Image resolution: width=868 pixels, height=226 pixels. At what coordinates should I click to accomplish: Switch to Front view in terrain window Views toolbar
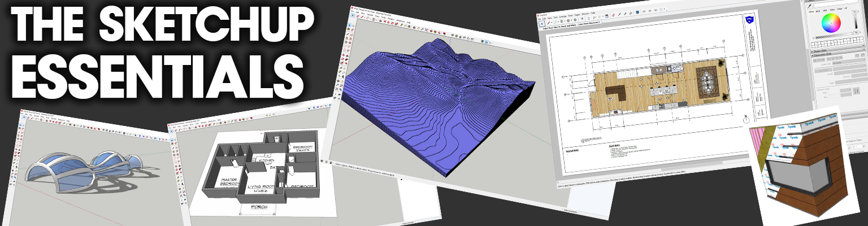click(460, 37)
